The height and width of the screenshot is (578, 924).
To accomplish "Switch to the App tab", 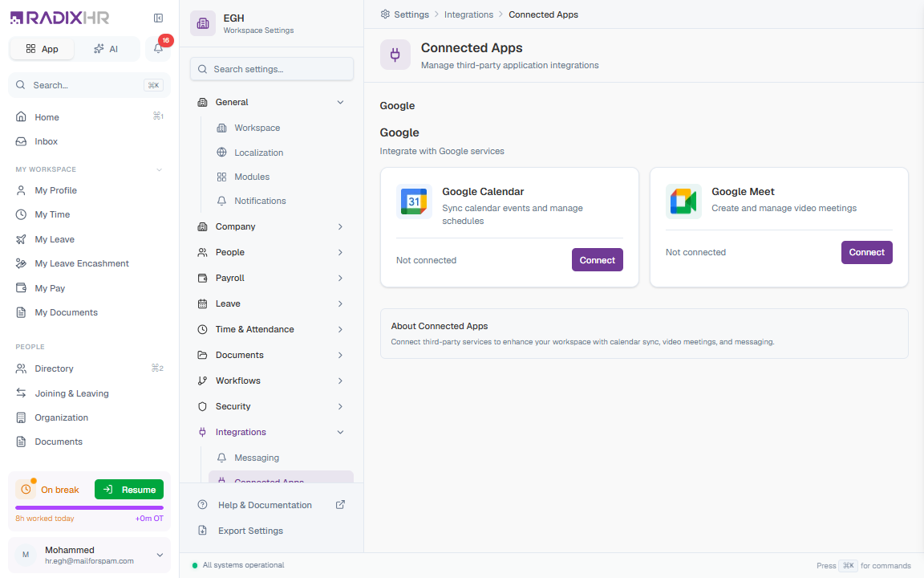I will (42, 49).
